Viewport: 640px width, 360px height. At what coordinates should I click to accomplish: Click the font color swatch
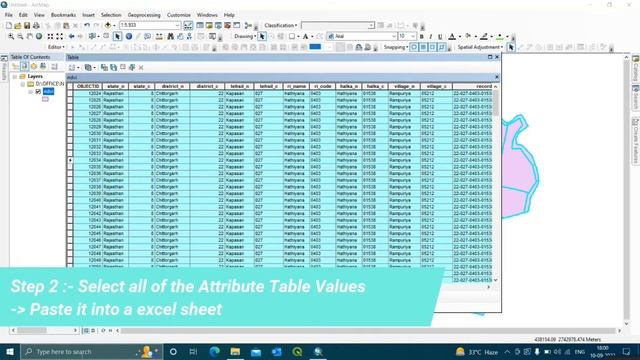(x=452, y=37)
